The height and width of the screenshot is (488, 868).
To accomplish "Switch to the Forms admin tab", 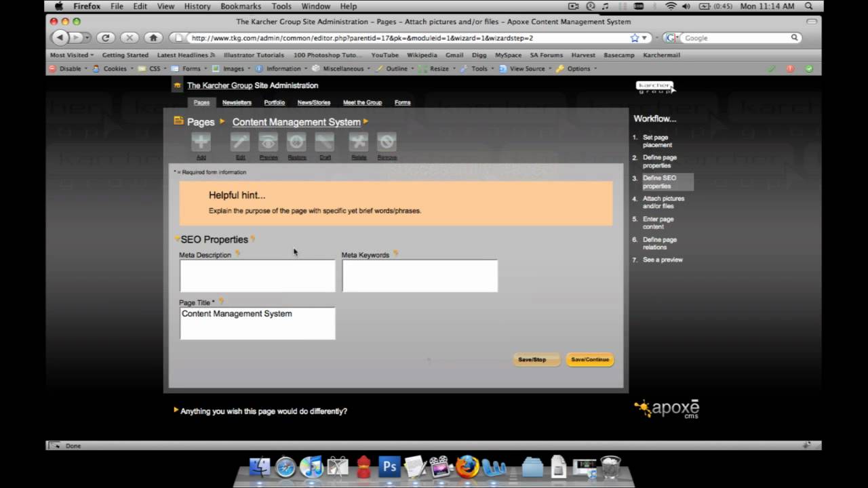I will [402, 102].
